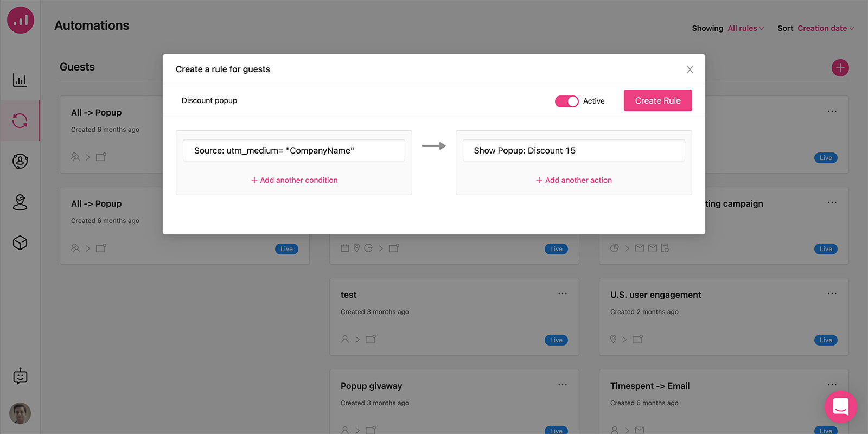Screen dimensions: 868x434
Task: Open the chat support bubble widget
Action: click(x=840, y=406)
